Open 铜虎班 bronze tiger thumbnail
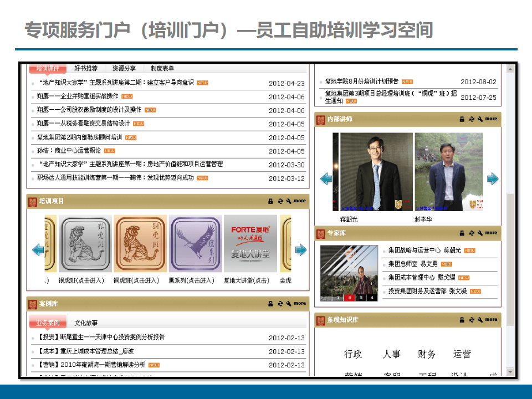The height and width of the screenshot is (399, 532). [x=140, y=243]
